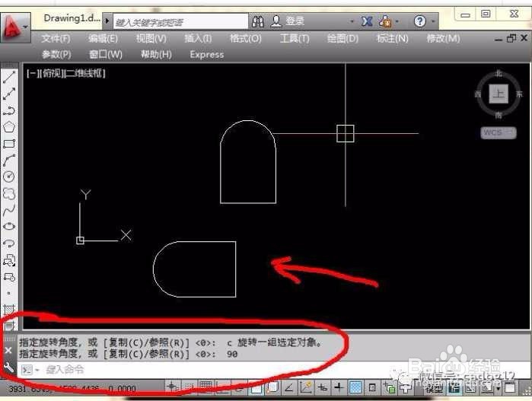Select the Rectangle tool
Screen dimensions: 532x401
[9, 144]
